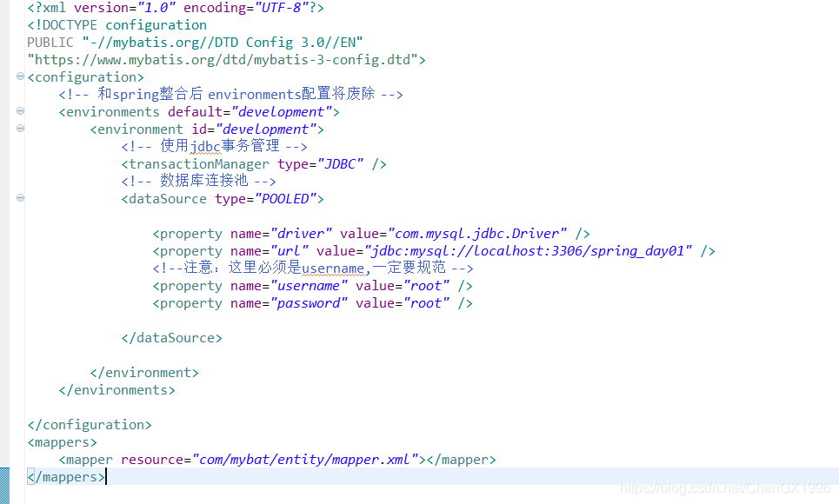The width and height of the screenshot is (839, 504).
Task: Collapse the configuration element fold marker
Action: tap(20, 76)
